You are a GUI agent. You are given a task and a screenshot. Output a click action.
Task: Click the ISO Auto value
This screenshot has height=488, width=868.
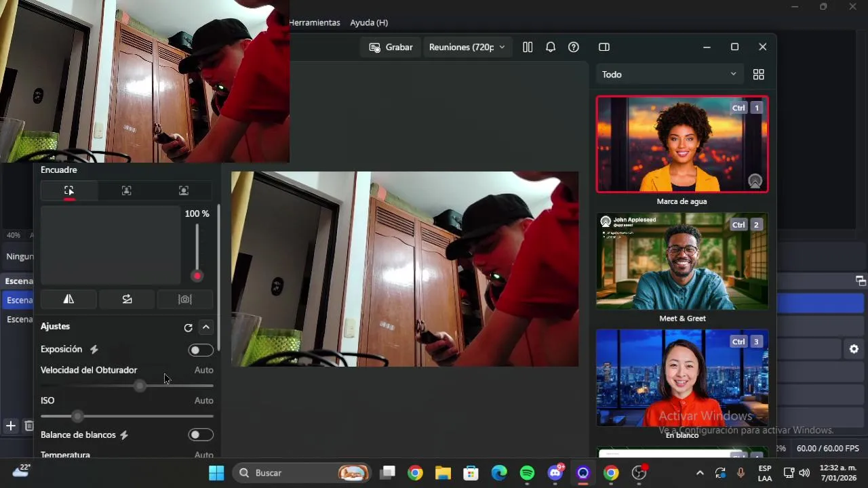pos(203,401)
